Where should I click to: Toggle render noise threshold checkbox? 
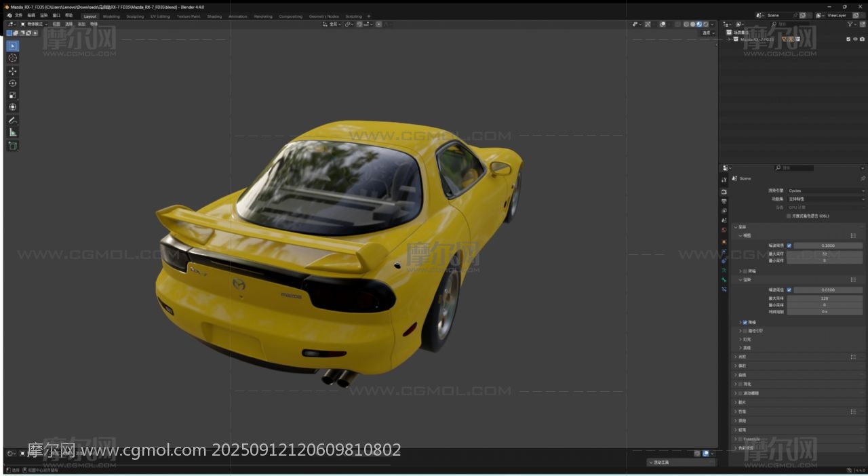(789, 290)
